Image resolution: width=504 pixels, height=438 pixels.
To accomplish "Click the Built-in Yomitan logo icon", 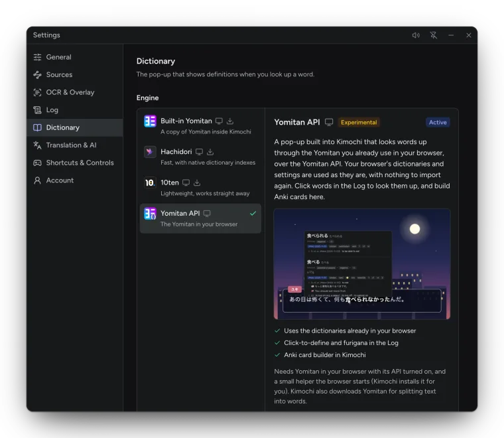I will pos(150,121).
